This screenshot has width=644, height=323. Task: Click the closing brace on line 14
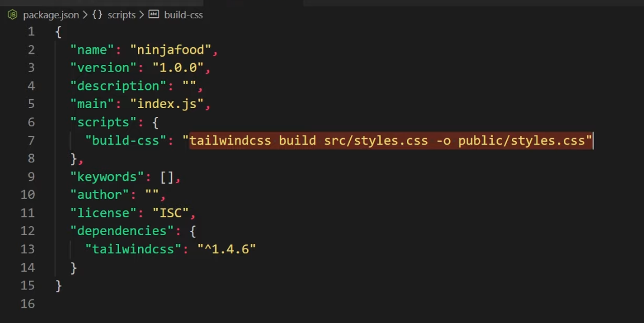tap(74, 267)
